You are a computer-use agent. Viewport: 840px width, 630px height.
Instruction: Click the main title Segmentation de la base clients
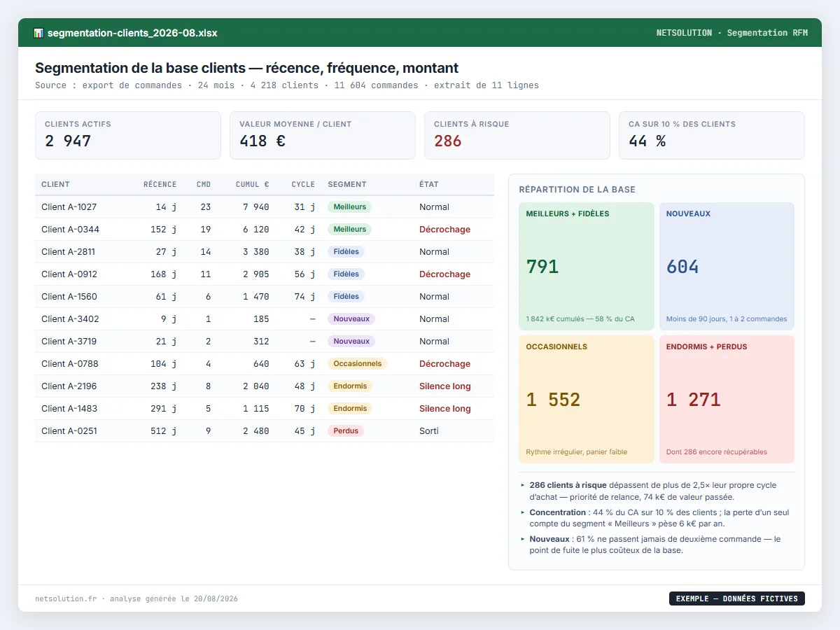[x=247, y=68]
